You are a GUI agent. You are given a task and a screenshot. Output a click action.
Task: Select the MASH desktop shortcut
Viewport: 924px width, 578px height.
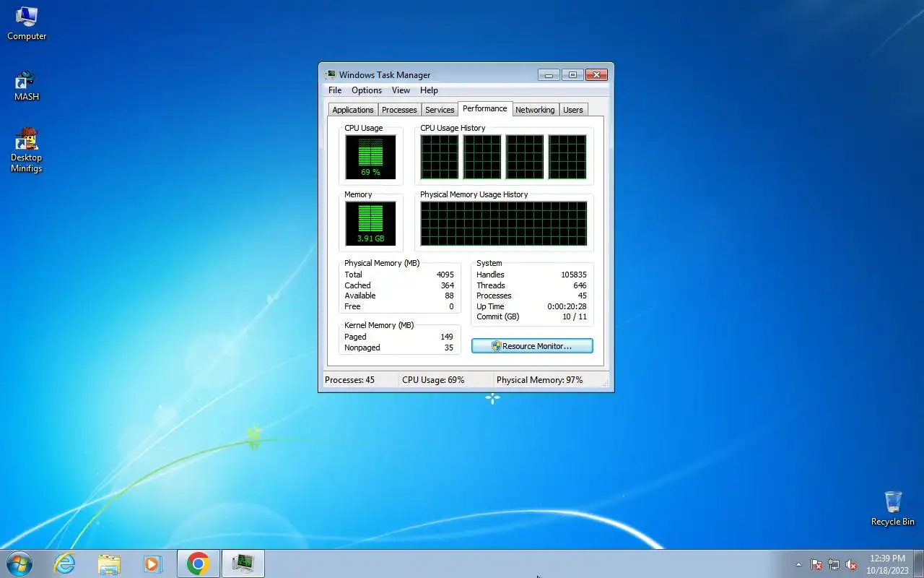tap(27, 85)
